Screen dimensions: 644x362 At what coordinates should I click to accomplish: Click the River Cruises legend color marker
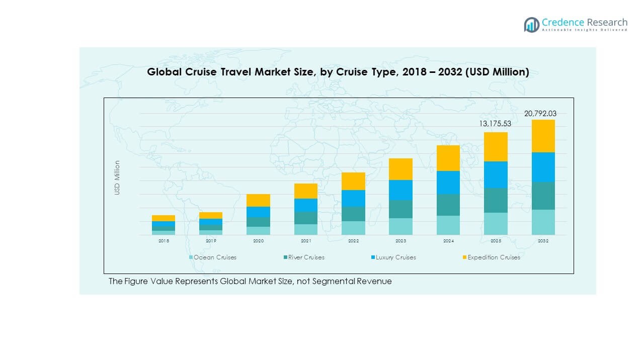[285, 257]
